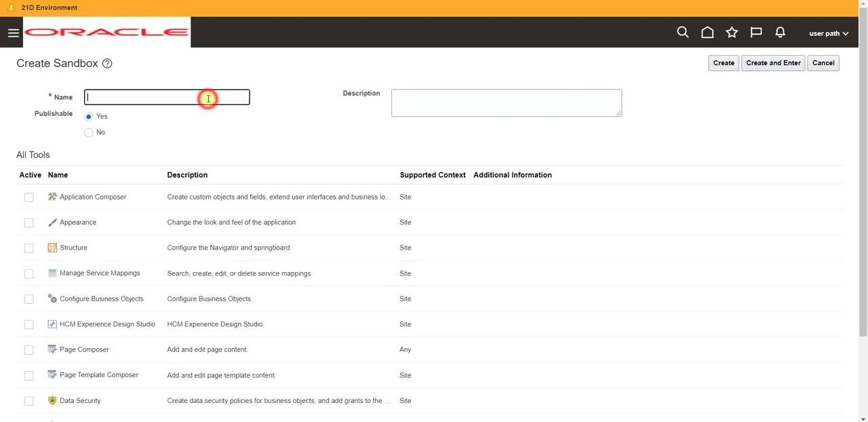Screen dimensions: 868x422
Task: Open the Navigator hamburger menu
Action: point(13,33)
